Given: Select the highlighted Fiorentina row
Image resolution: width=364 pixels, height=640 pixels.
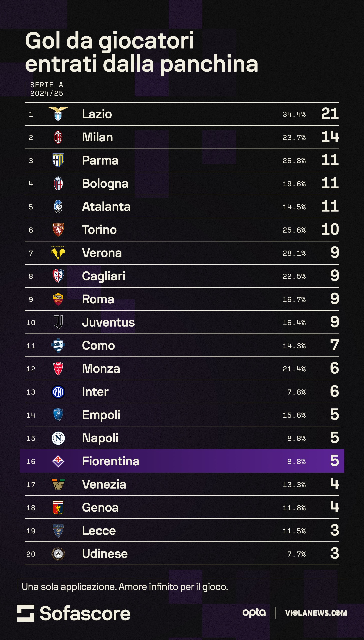Looking at the screenshot, I should 182,461.
